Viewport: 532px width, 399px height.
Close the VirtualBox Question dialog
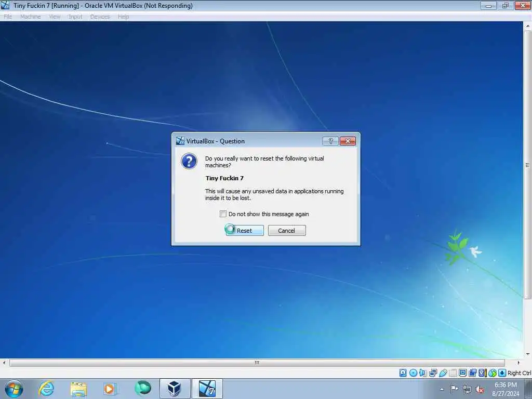(348, 141)
